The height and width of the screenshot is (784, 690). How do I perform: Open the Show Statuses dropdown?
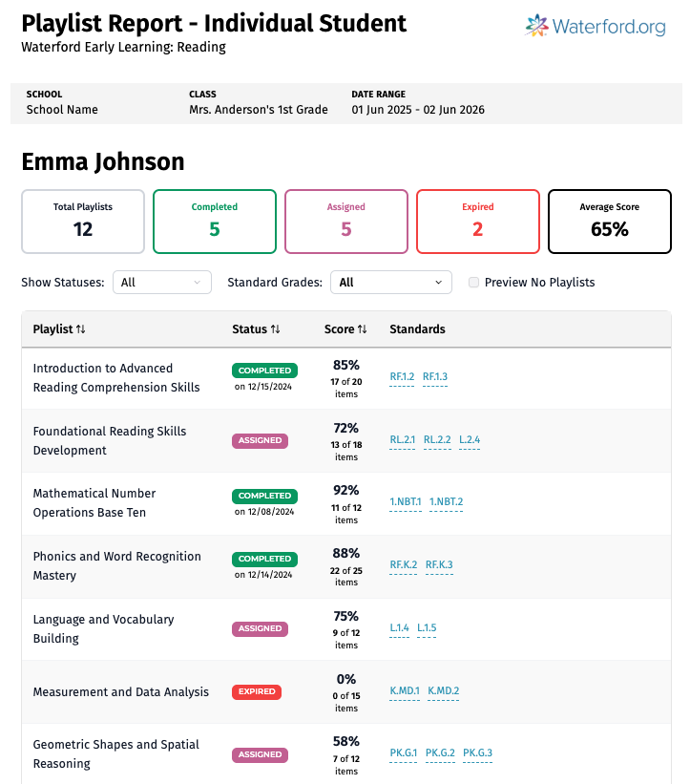161,283
